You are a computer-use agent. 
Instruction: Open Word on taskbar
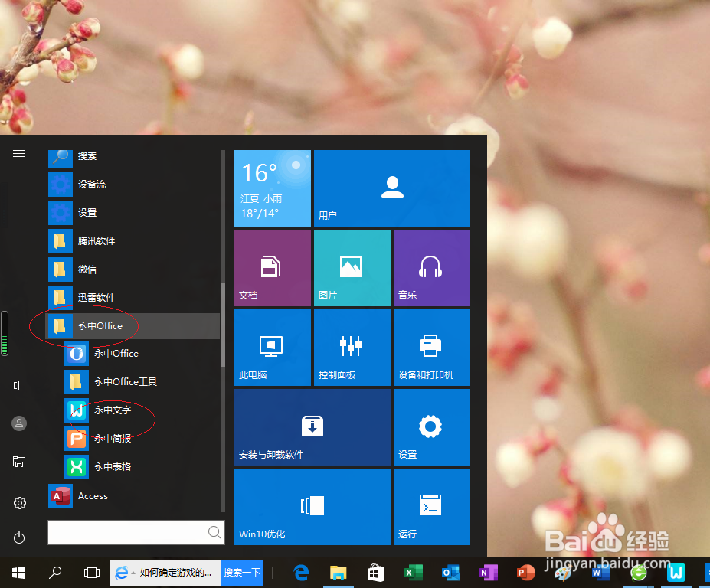click(x=601, y=573)
